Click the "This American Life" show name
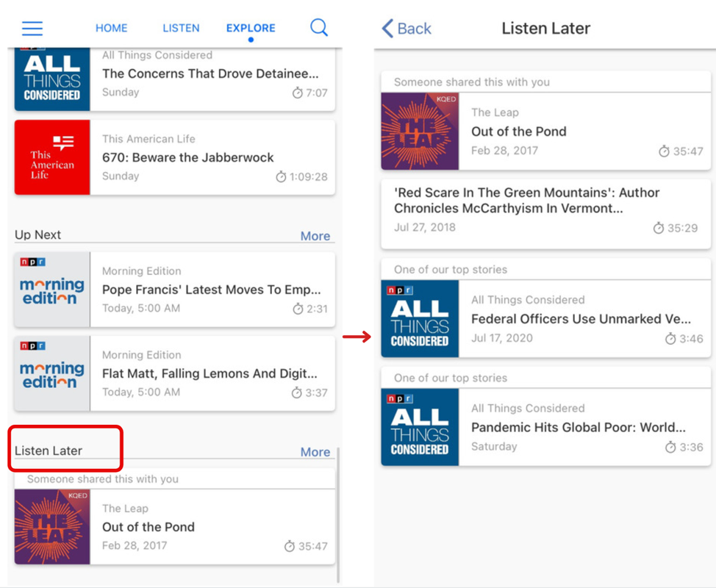This screenshot has width=716, height=588. [148, 139]
